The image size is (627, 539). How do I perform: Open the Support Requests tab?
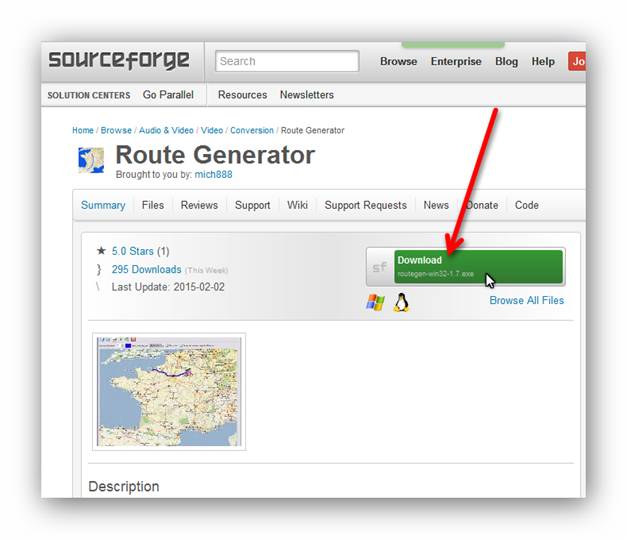pos(365,205)
